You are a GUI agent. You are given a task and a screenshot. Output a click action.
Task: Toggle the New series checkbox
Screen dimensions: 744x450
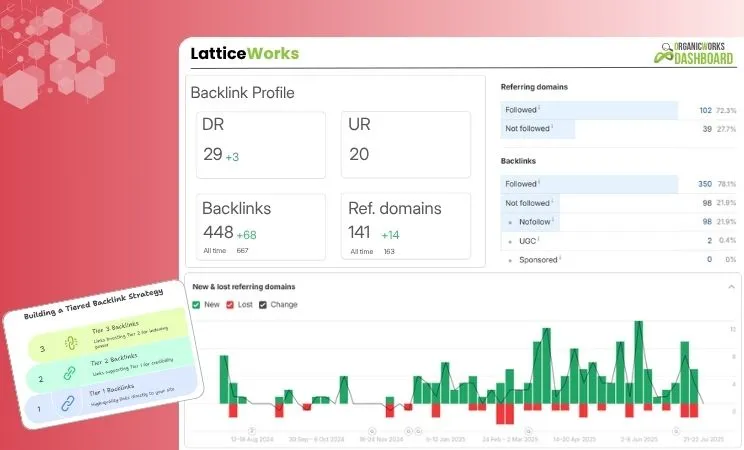(196, 305)
